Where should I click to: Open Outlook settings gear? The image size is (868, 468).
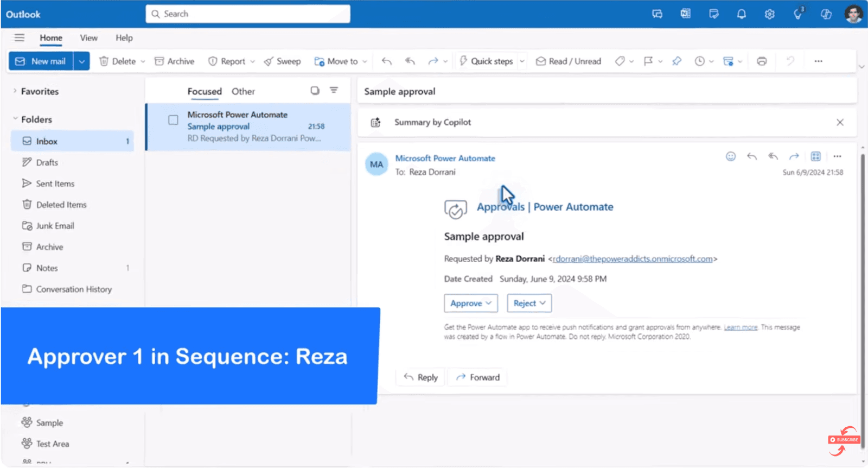[x=769, y=14]
